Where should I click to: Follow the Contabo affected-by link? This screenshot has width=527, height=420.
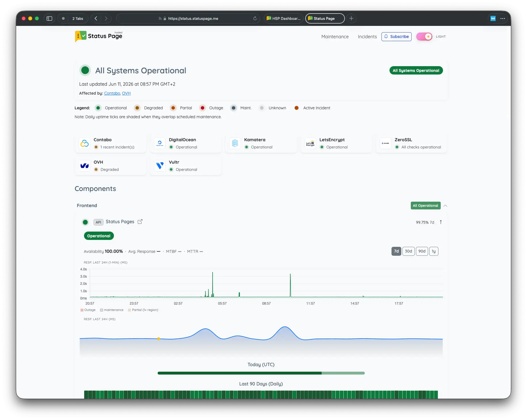[x=112, y=93]
